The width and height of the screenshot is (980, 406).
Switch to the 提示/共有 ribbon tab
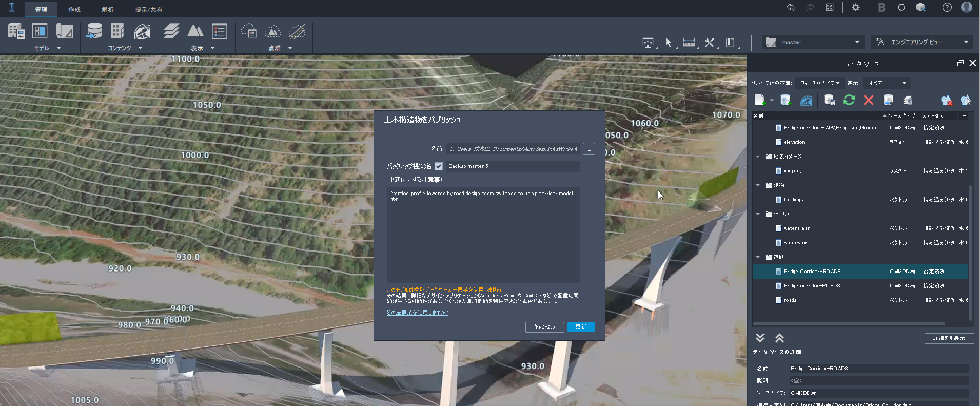[x=148, y=9]
